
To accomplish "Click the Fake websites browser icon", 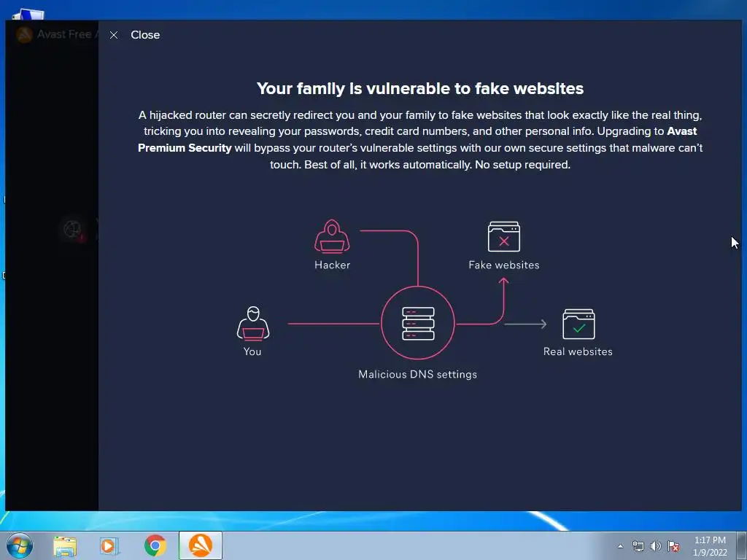I will pyautogui.click(x=504, y=237).
